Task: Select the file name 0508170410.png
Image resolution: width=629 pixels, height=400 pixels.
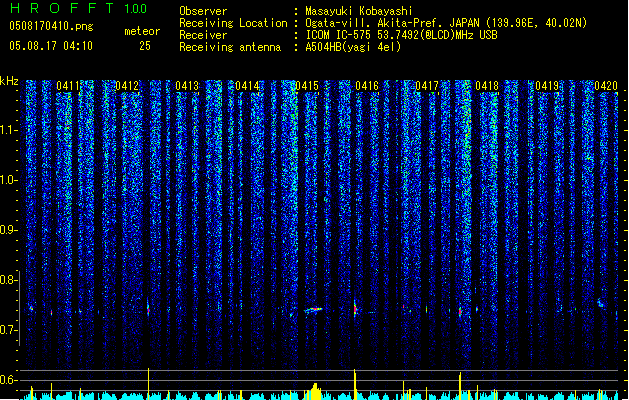Action: (51, 26)
